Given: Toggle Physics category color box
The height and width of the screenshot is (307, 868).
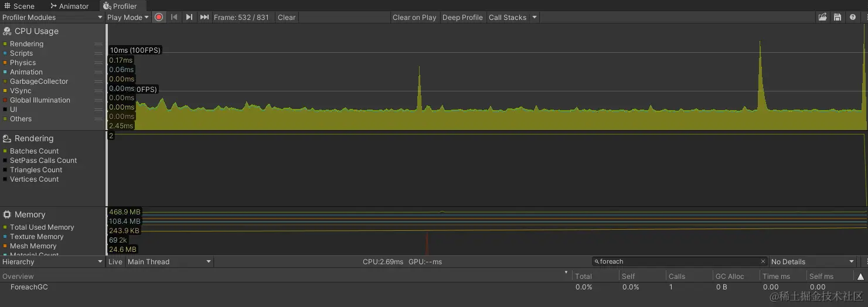Looking at the screenshot, I should 5,63.
